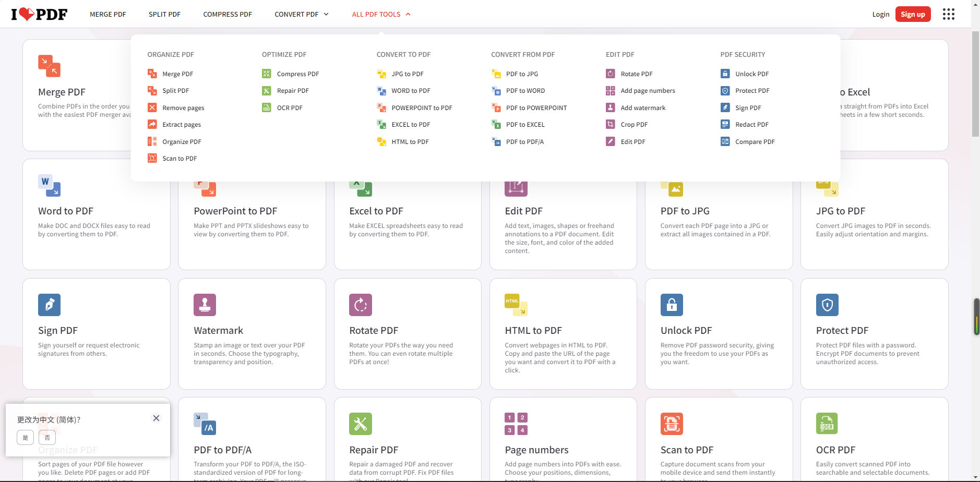Click 否 to decline language change
The width and height of the screenshot is (980, 482).
click(x=47, y=438)
